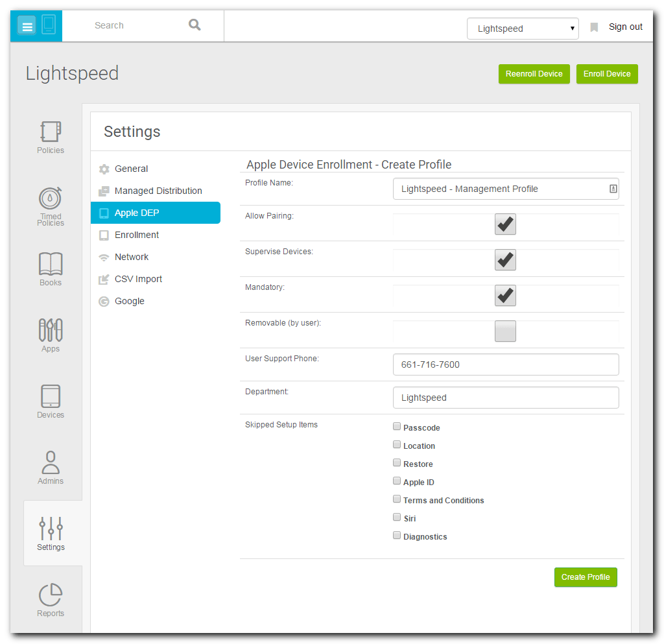The width and height of the screenshot is (664, 644).
Task: Check the Removable (by user) checkbox
Action: pyautogui.click(x=505, y=331)
